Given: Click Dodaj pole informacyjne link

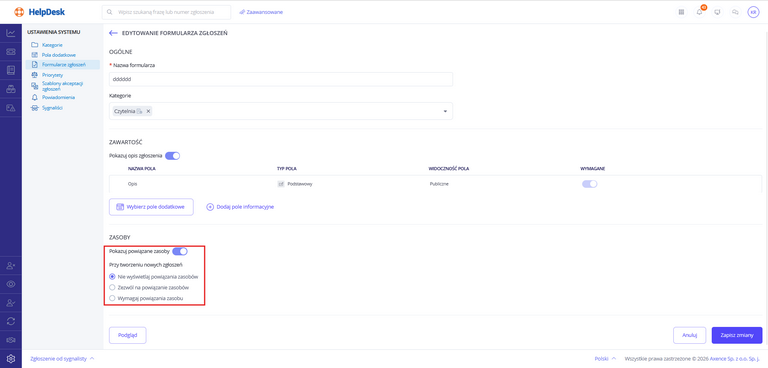Looking at the screenshot, I should 240,207.
